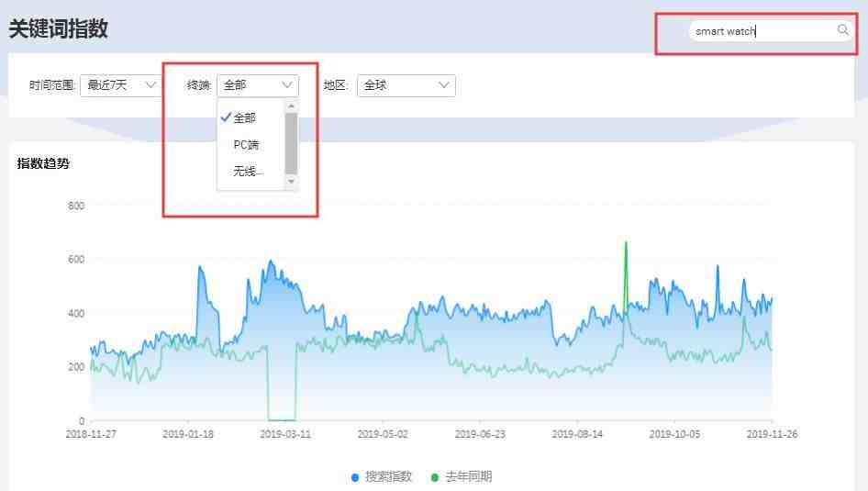Click the magnifier search icon
This screenshot has height=491, width=868.
(x=842, y=30)
